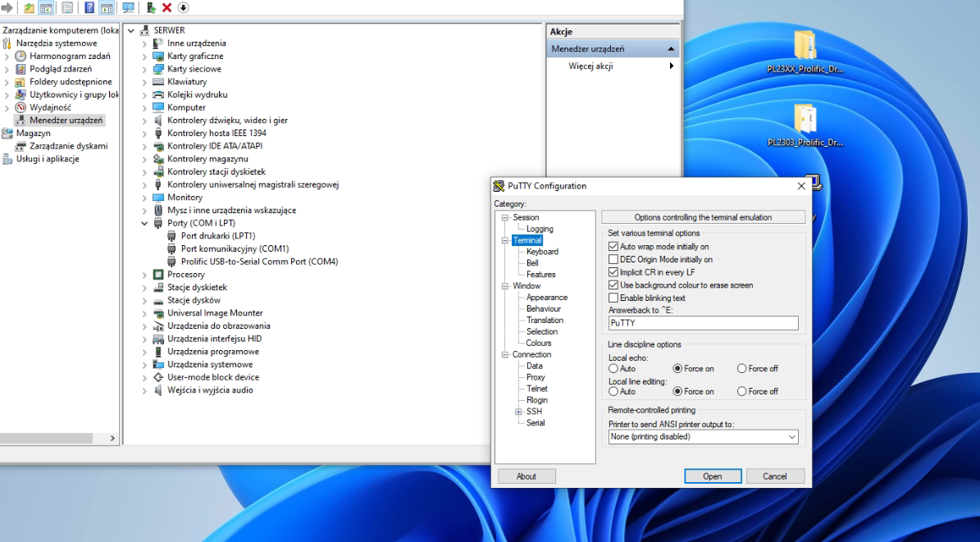Image resolution: width=980 pixels, height=542 pixels.
Task: Select PL2303_Prolific_Dr desktop zip folder
Action: (805, 125)
